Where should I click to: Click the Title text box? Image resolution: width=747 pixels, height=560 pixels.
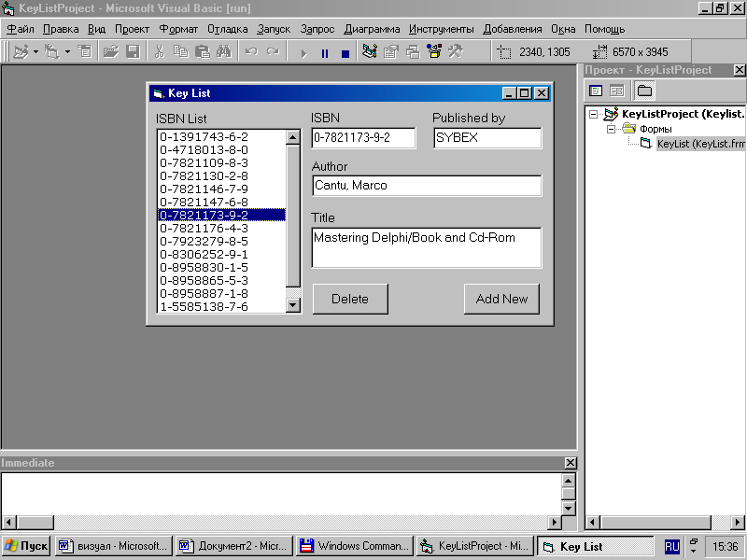point(427,247)
